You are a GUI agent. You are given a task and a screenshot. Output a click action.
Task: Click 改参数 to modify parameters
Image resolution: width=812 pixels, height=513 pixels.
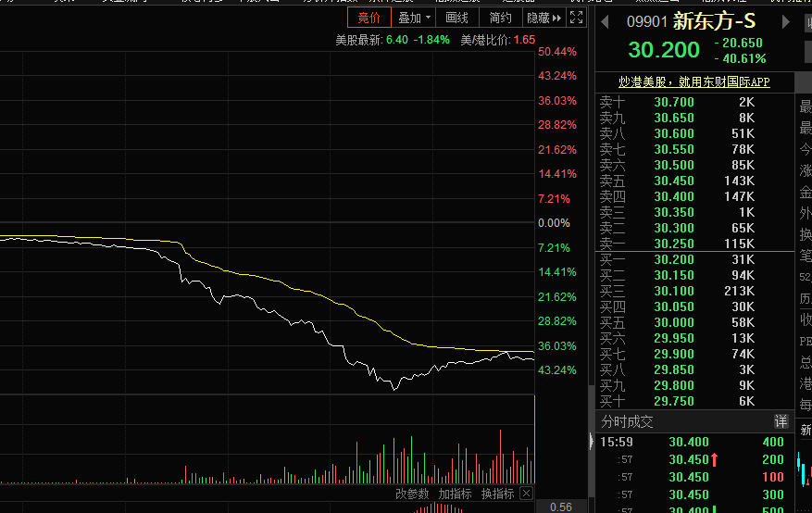(x=412, y=494)
